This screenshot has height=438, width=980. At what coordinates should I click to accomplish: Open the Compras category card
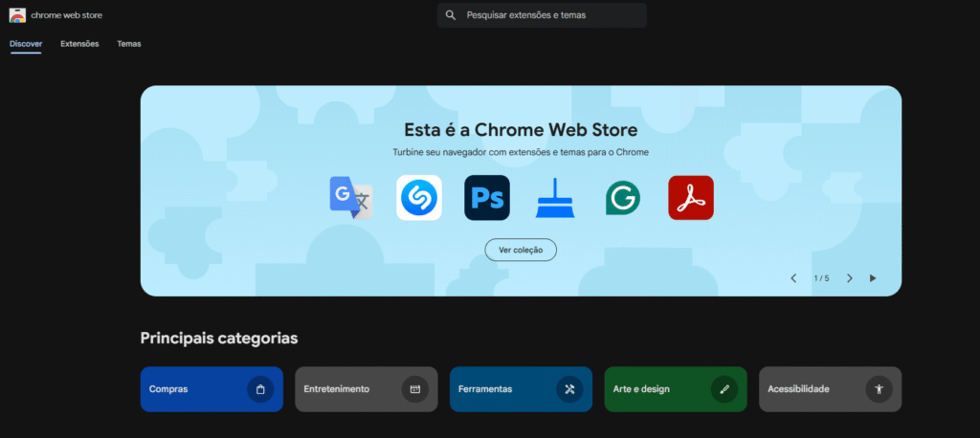(212, 389)
